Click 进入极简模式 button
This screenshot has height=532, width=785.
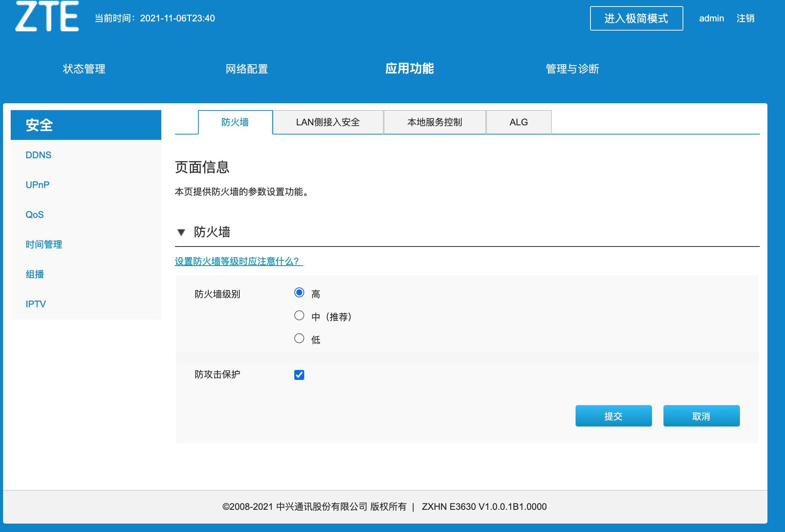pyautogui.click(x=636, y=18)
